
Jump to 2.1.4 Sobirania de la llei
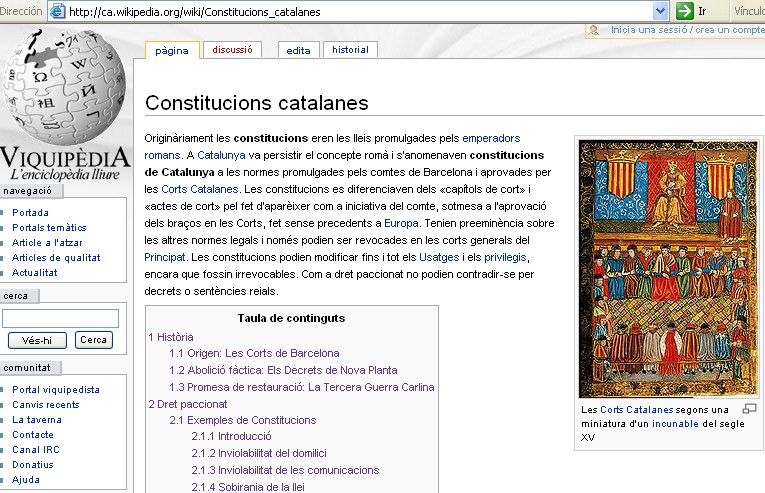(x=248, y=487)
